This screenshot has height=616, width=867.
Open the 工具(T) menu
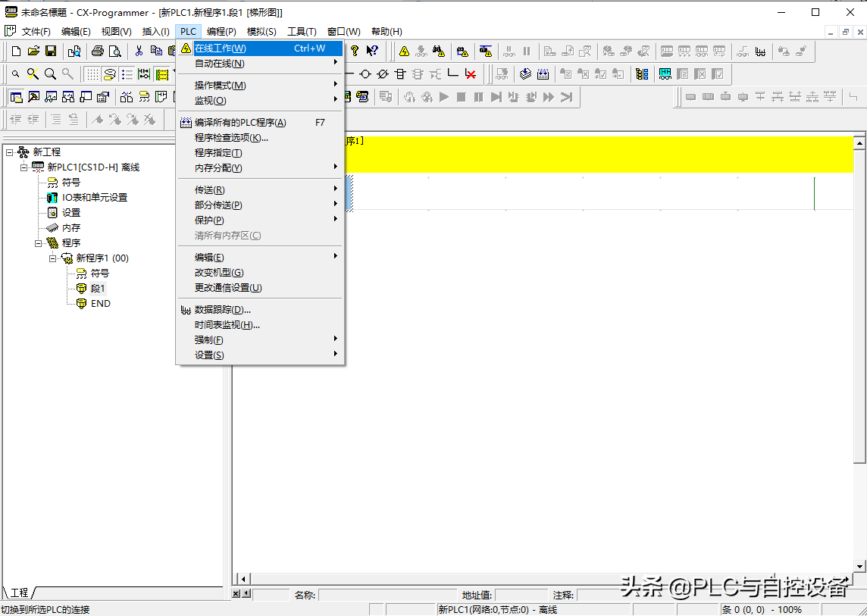coord(302,31)
